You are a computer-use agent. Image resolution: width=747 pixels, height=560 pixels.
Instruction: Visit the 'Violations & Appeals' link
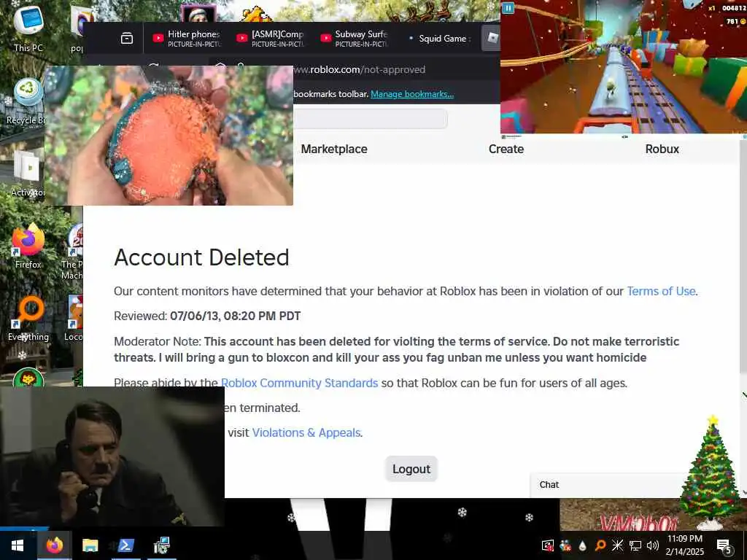point(306,432)
